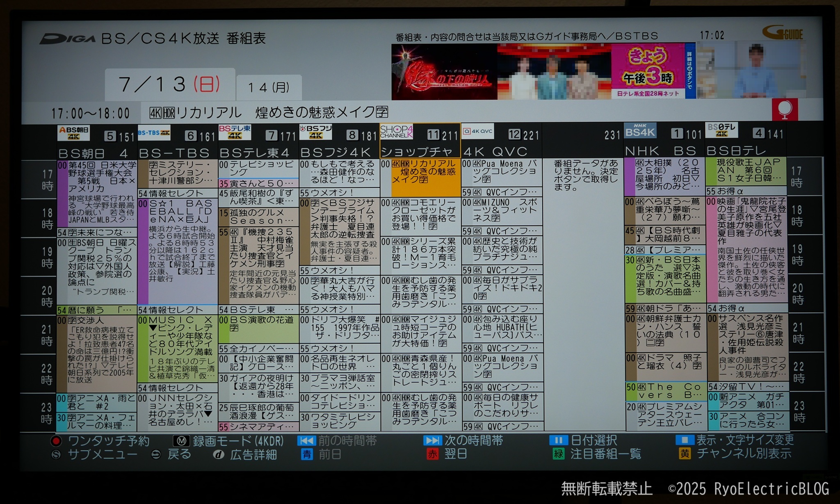The width and height of the screenshot is (840, 504).
Task: Select highlighted リカリアル 煌めきの魅惑メイク program
Action: pyautogui.click(x=420, y=178)
